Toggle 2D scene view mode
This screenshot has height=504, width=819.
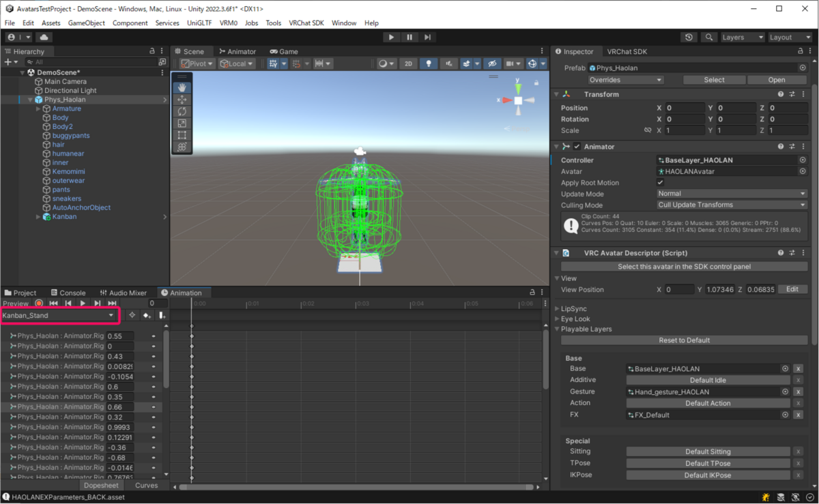408,63
